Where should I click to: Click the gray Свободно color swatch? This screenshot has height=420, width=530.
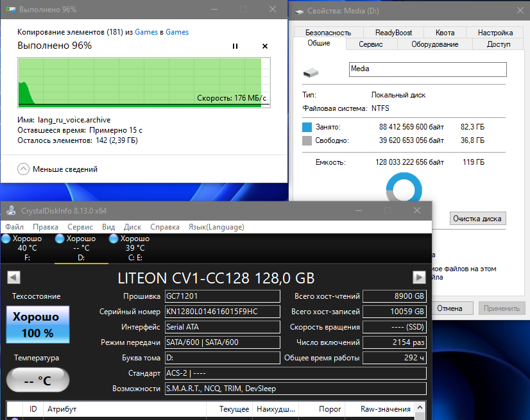click(307, 140)
